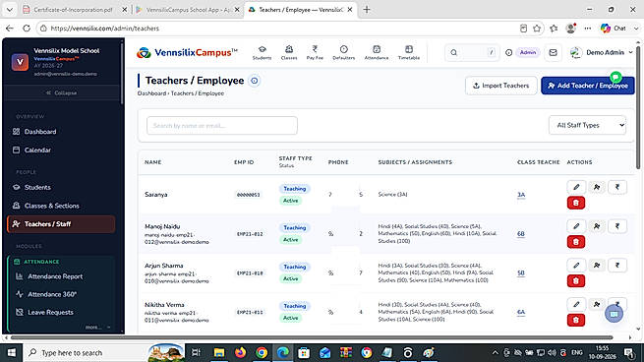The width and height of the screenshot is (644, 362).
Task: Click the green chat bubble badge
Action: tap(615, 77)
